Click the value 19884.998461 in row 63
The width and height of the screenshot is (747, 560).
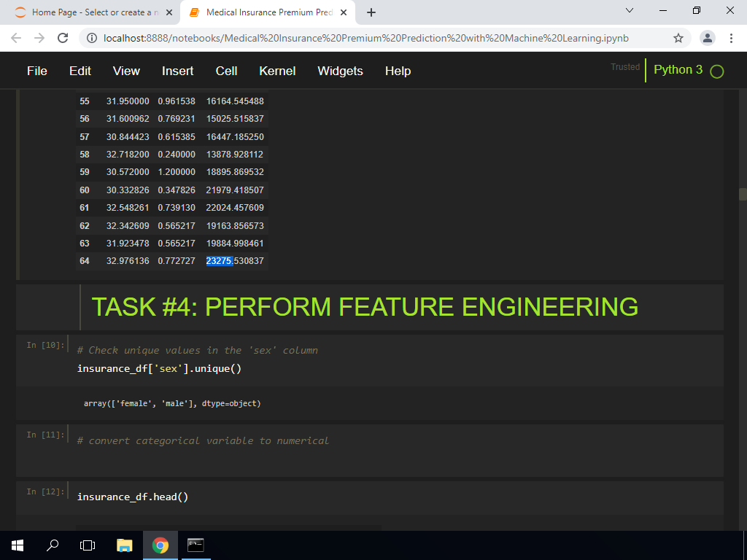(x=235, y=244)
